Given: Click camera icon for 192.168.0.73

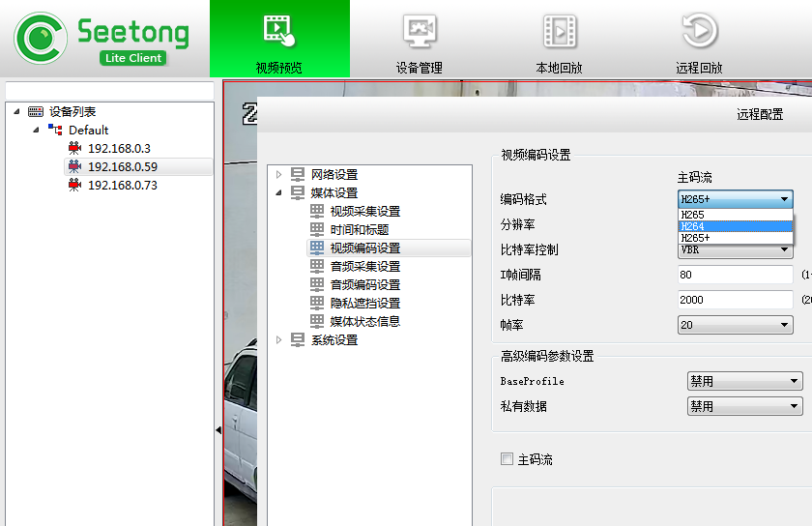Looking at the screenshot, I should [74, 185].
